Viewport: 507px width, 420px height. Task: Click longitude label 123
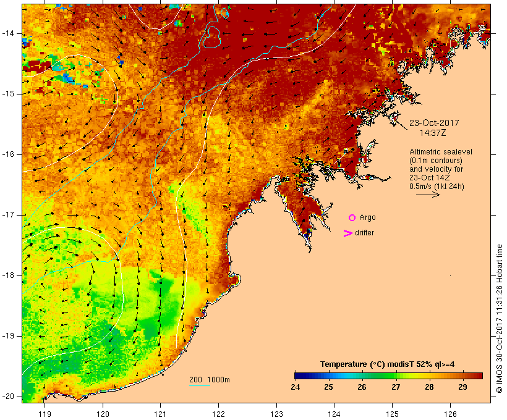point(276,414)
